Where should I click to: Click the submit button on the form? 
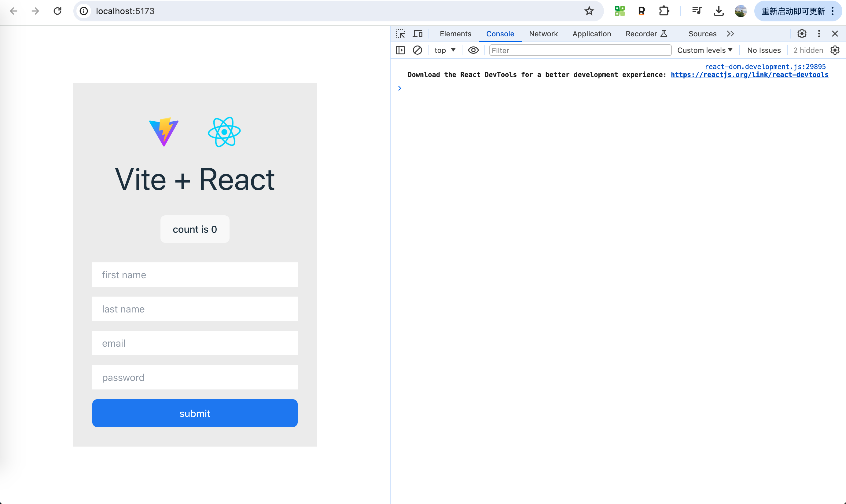pyautogui.click(x=195, y=413)
